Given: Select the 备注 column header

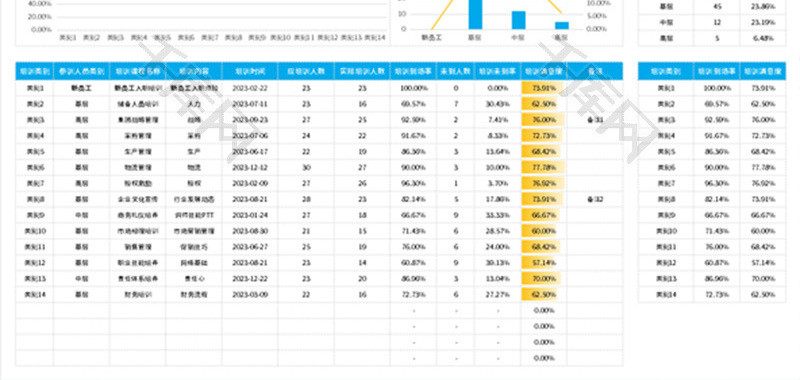Looking at the screenshot, I should [594, 71].
